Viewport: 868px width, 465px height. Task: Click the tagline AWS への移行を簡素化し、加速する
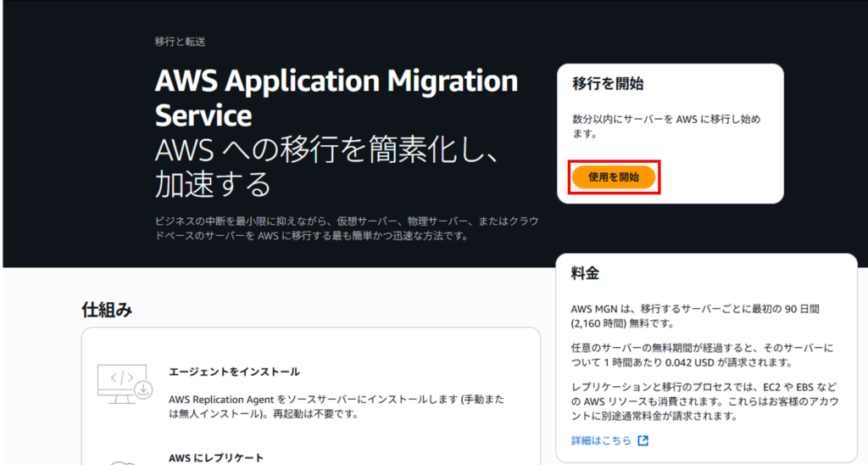[328, 167]
